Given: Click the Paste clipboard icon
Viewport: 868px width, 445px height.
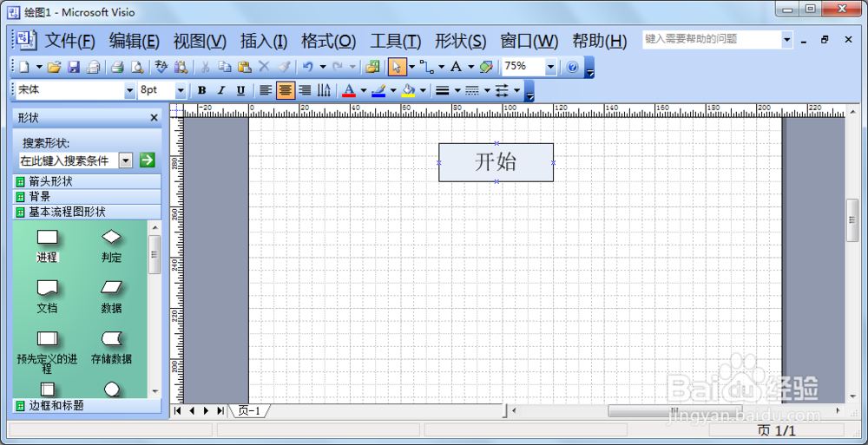Looking at the screenshot, I should [245, 68].
